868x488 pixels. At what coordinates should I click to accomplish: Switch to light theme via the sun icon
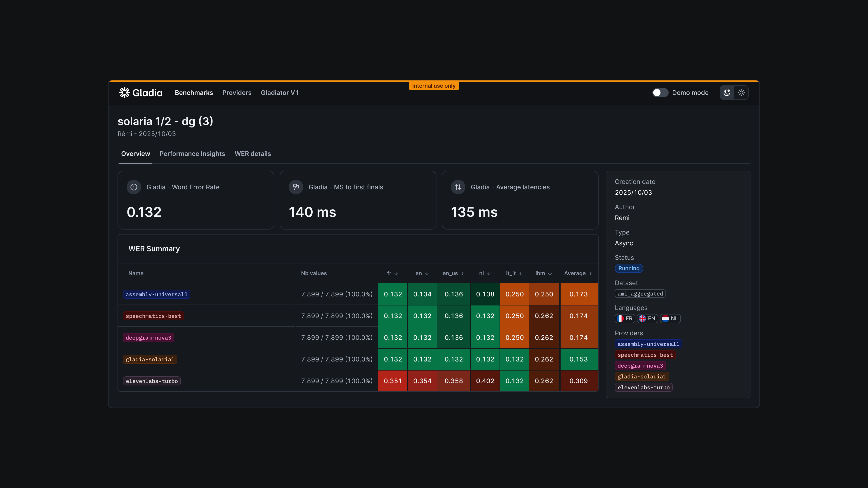741,92
